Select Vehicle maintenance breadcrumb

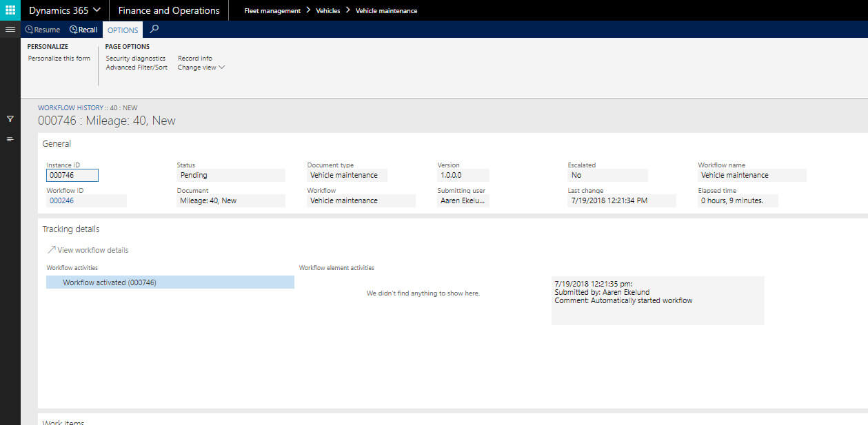(386, 11)
